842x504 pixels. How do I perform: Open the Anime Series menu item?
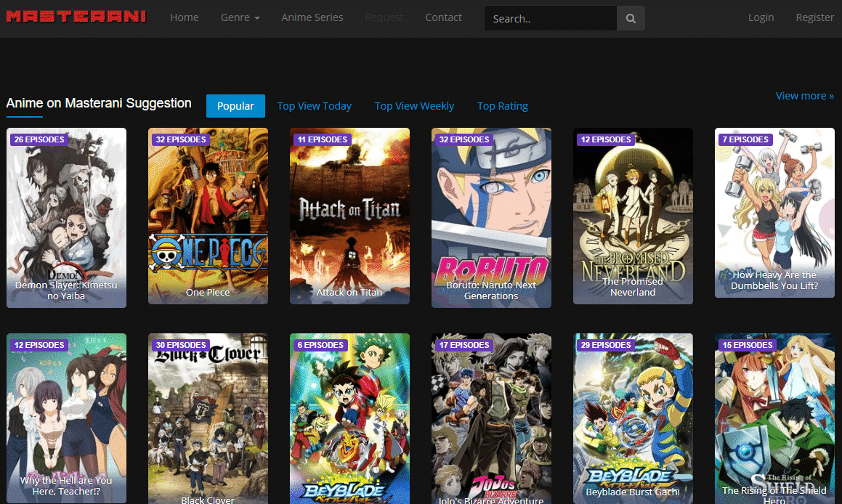312,17
